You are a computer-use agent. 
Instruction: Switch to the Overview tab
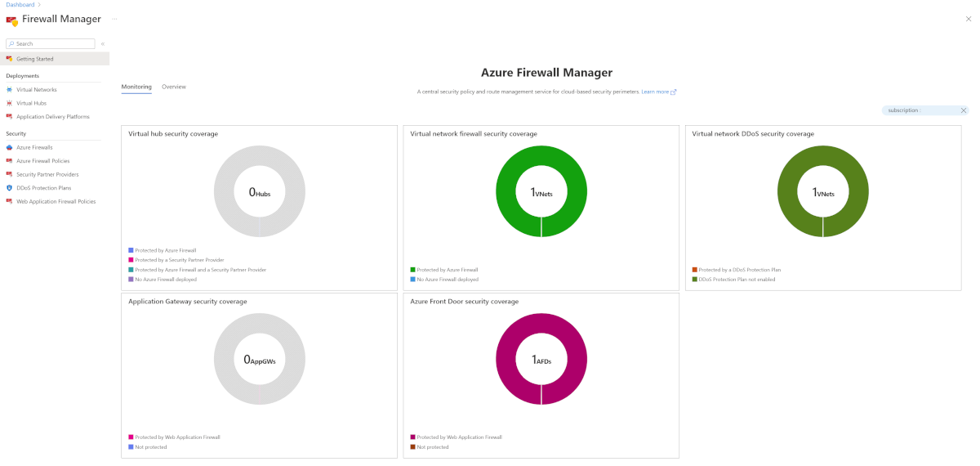(174, 87)
